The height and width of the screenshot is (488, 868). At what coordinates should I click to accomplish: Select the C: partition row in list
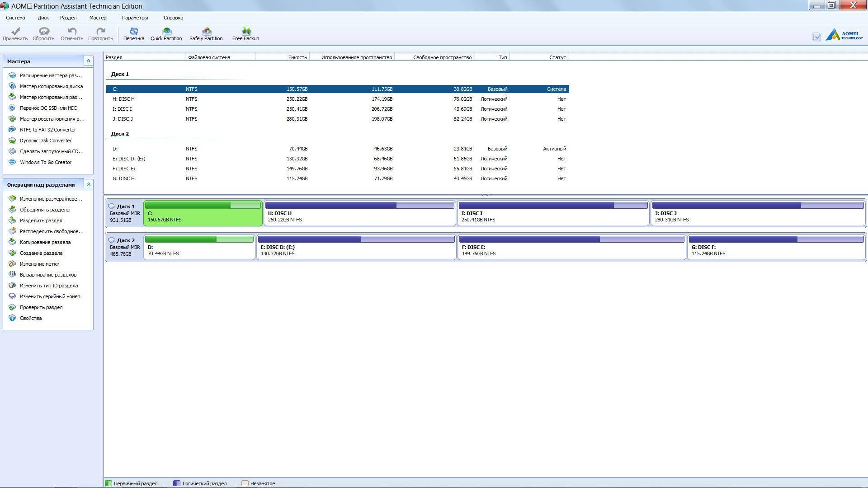338,89
